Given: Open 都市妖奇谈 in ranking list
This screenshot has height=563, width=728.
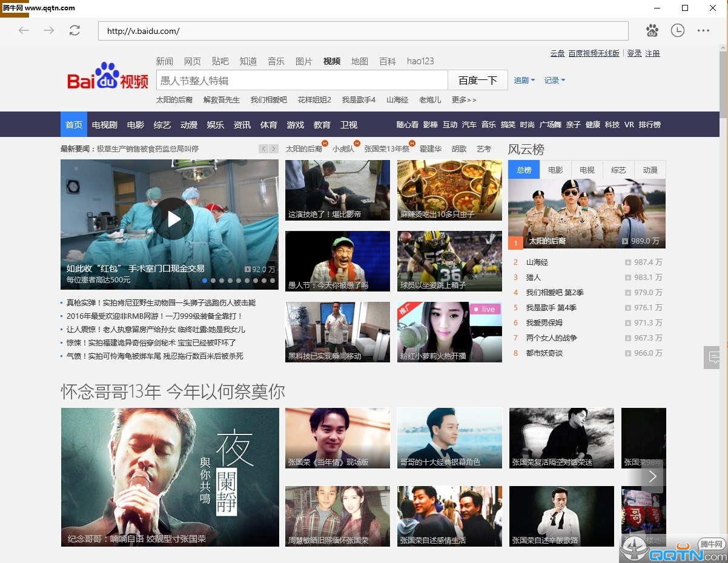Looking at the screenshot, I should [x=544, y=353].
